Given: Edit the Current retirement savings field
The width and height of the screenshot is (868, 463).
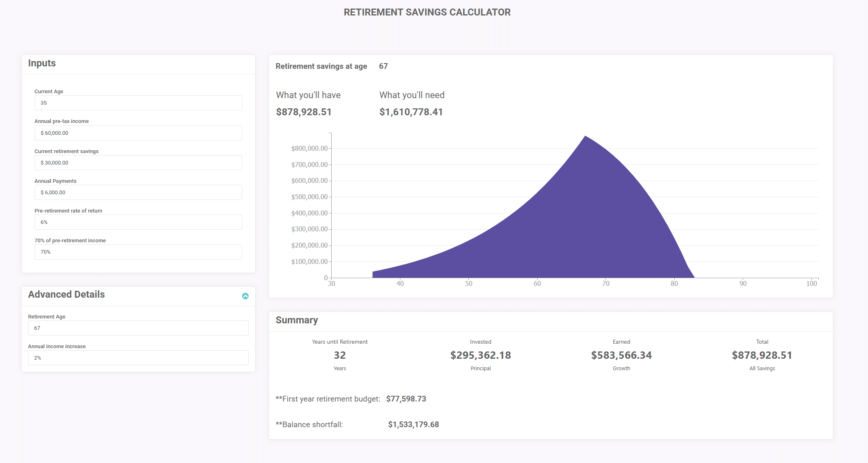Looking at the screenshot, I should [138, 163].
